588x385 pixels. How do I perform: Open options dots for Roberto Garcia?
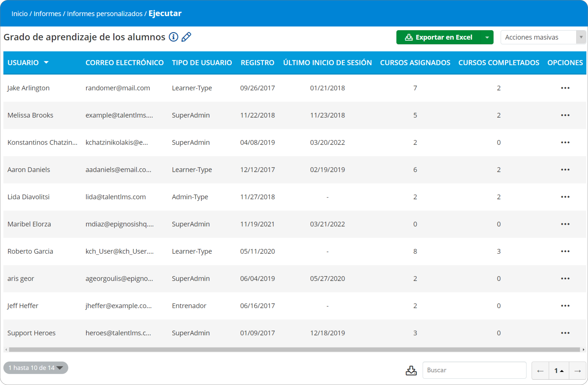tap(565, 251)
